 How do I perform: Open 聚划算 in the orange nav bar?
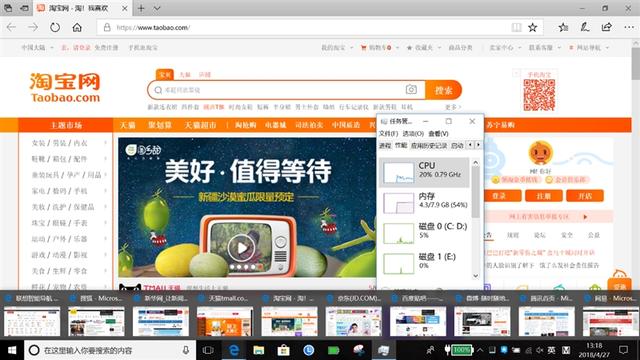(160, 125)
